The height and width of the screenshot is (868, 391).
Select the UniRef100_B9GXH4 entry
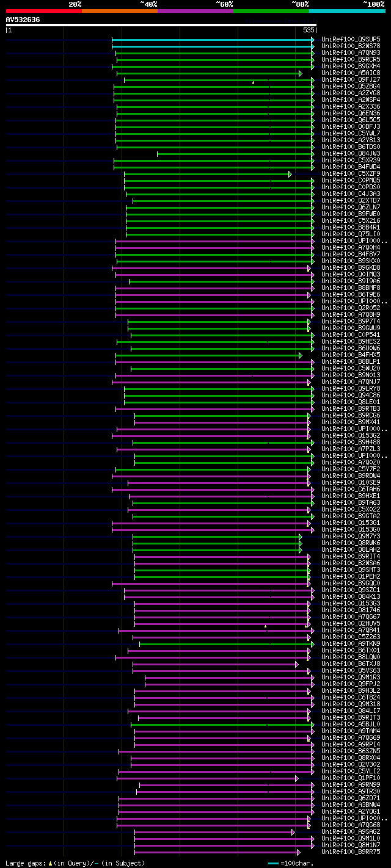[x=351, y=66]
